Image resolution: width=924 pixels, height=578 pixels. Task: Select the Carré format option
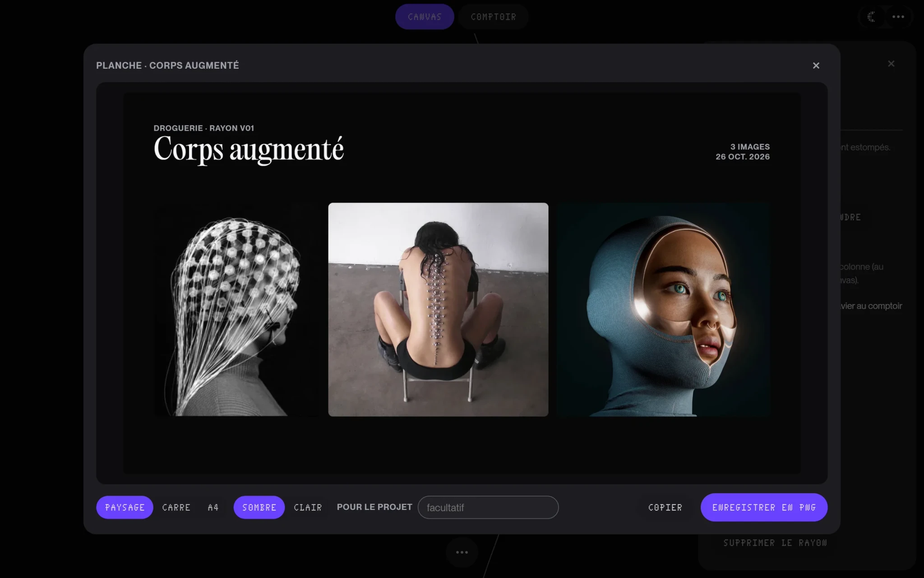pyautogui.click(x=176, y=507)
